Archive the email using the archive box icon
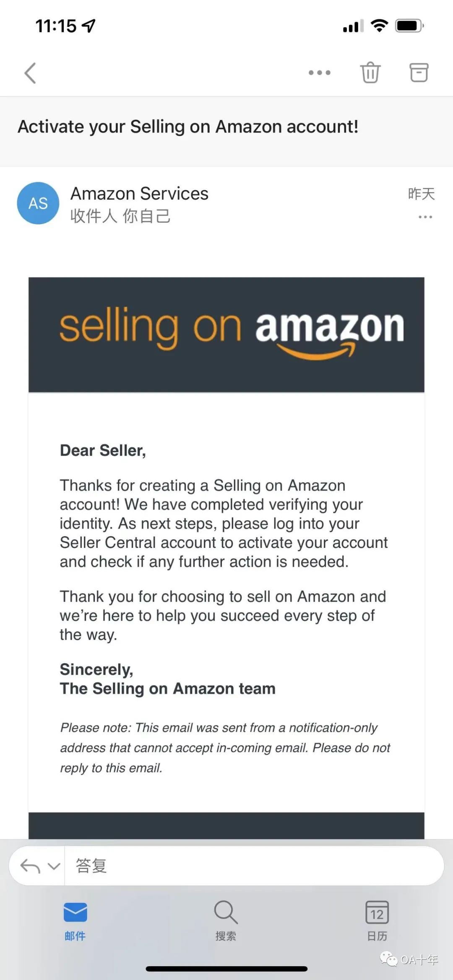 click(x=419, y=73)
